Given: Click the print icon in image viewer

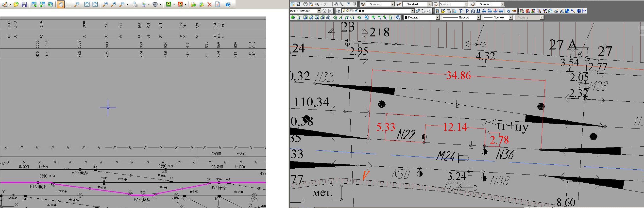Looking at the screenshot, I should (x=135, y=4).
